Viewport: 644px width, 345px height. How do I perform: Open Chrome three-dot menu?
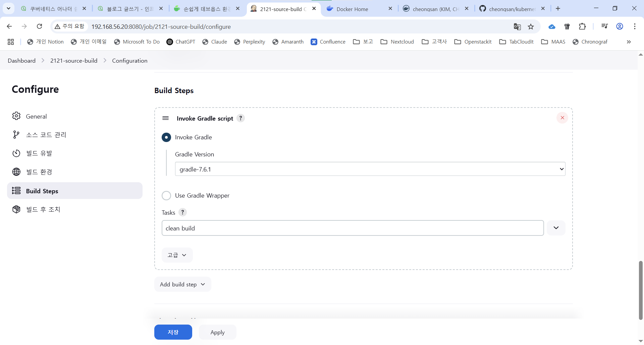pyautogui.click(x=635, y=26)
